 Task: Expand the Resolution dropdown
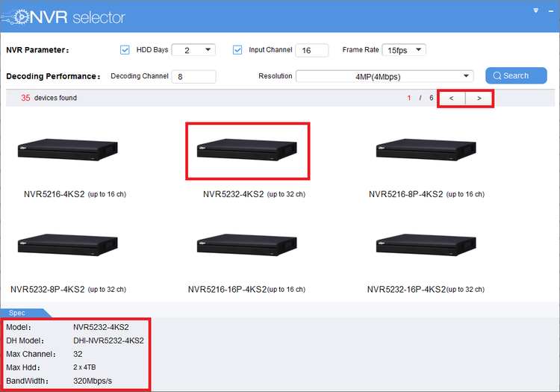(x=385, y=76)
